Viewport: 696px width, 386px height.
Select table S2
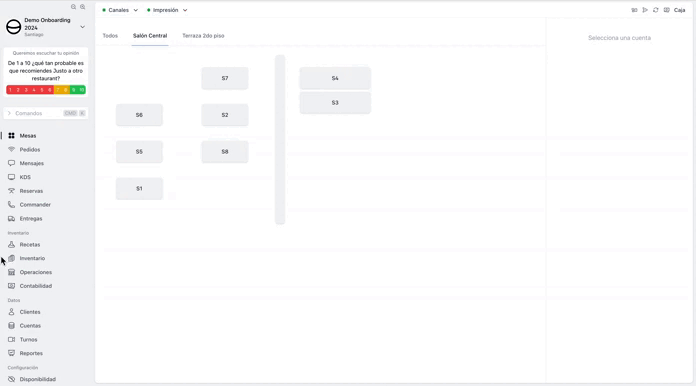[225, 115]
